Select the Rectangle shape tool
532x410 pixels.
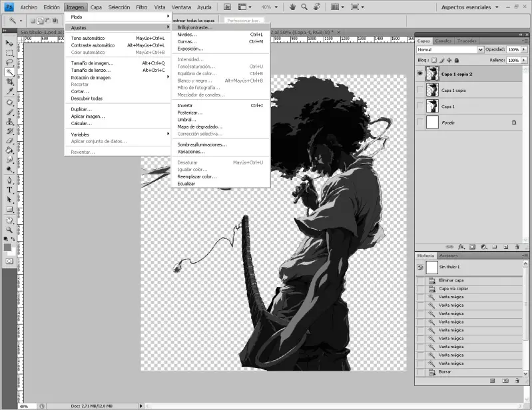point(9,209)
